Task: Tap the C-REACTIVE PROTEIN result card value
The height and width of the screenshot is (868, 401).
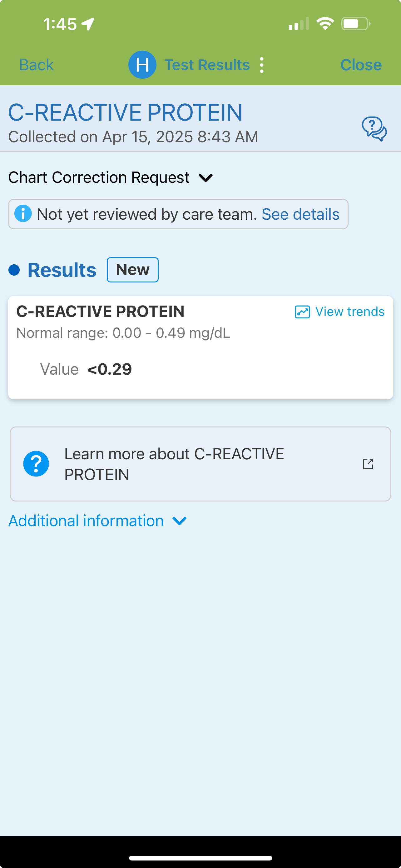Action: coord(109,369)
